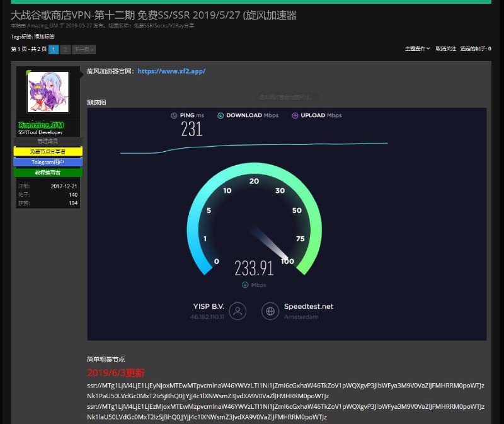Click the green 教程编写者 badge
This screenshot has height=424, width=504.
48,173
